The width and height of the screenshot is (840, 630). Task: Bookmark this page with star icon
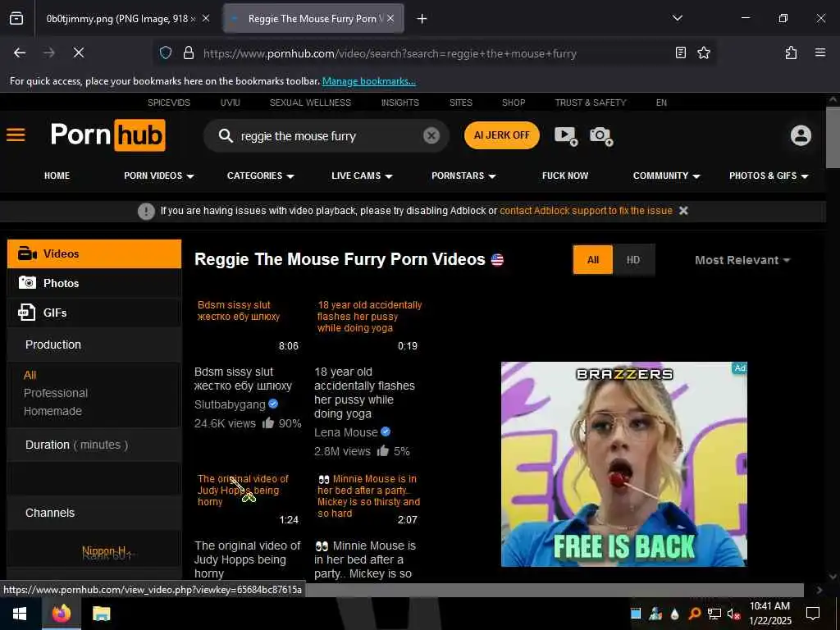[x=703, y=52]
